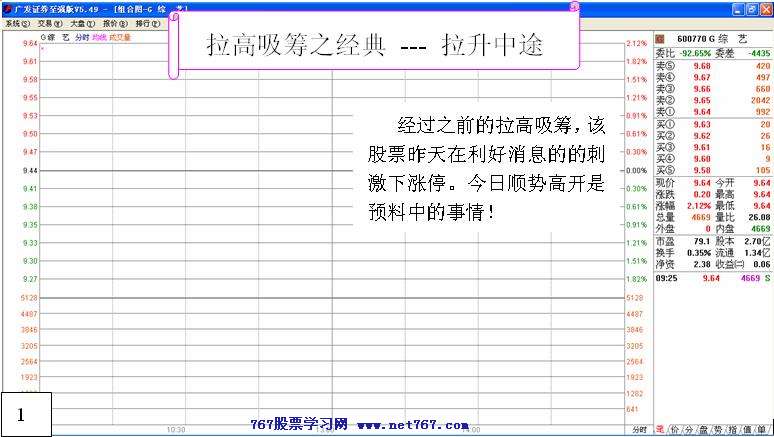Expand the 大盘 menu

(82, 22)
